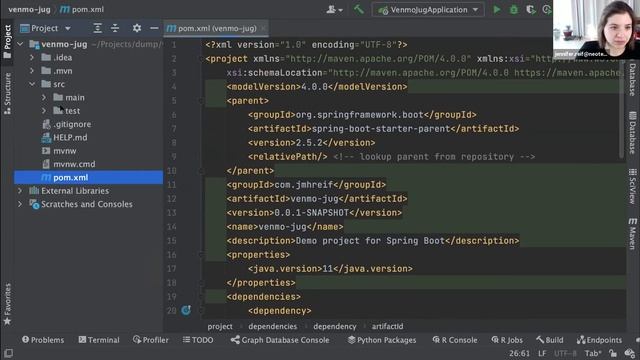This screenshot has width=640, height=360.
Task: Click 'artifactId' breadcrumb
Action: 387,327
